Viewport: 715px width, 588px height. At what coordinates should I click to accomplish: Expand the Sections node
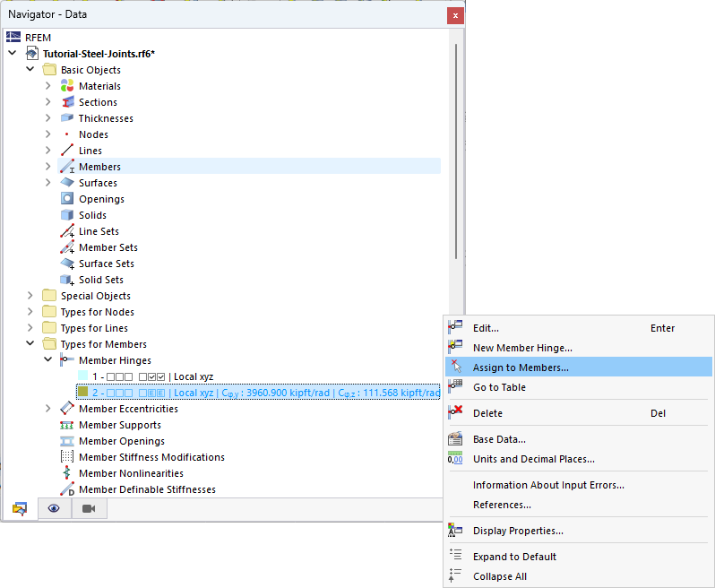tap(47, 101)
